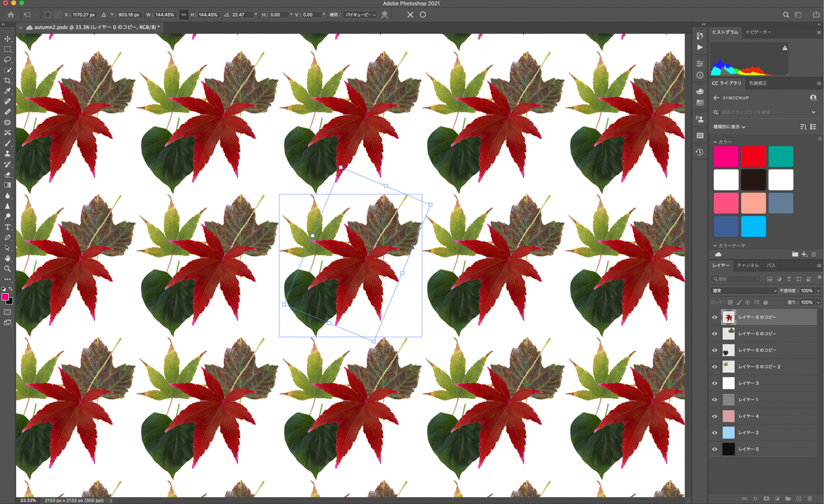Hide the レイヤー 3 layer
Screen dimensions: 824x504
click(x=714, y=383)
